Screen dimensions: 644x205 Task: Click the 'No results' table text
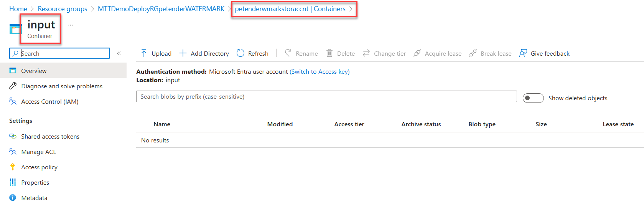[x=155, y=140]
